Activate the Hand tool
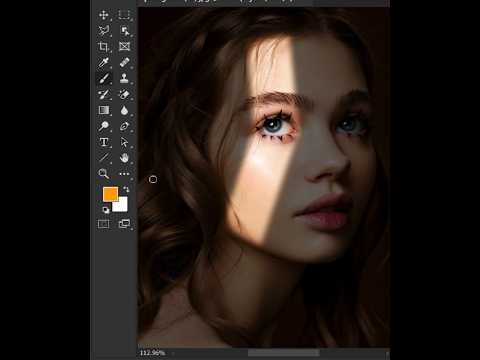 coord(124,157)
